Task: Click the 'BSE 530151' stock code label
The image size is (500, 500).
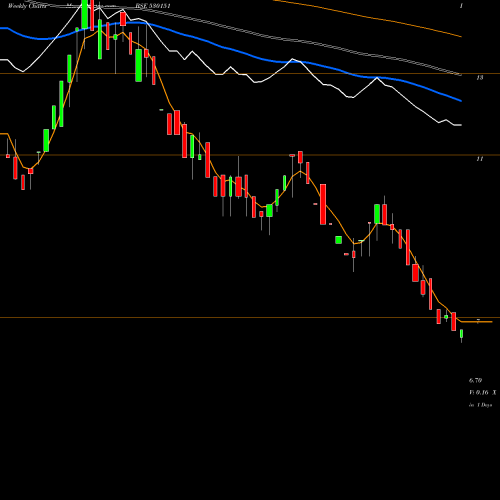Action: coord(153,6)
